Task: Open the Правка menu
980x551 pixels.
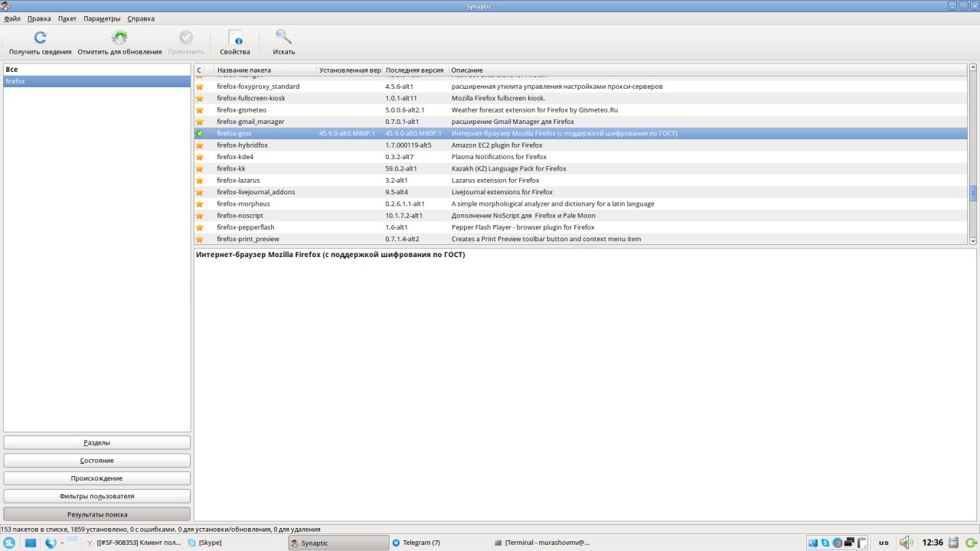Action: click(x=39, y=18)
